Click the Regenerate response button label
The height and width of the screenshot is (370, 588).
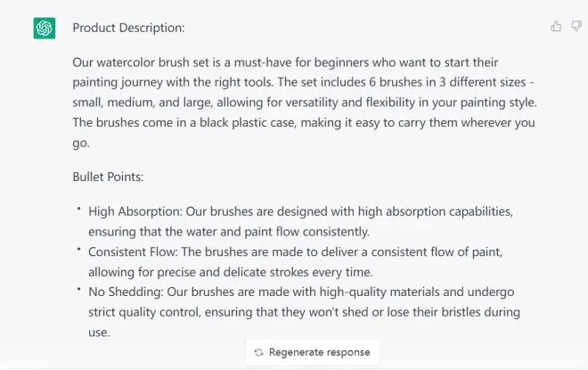coord(320,352)
